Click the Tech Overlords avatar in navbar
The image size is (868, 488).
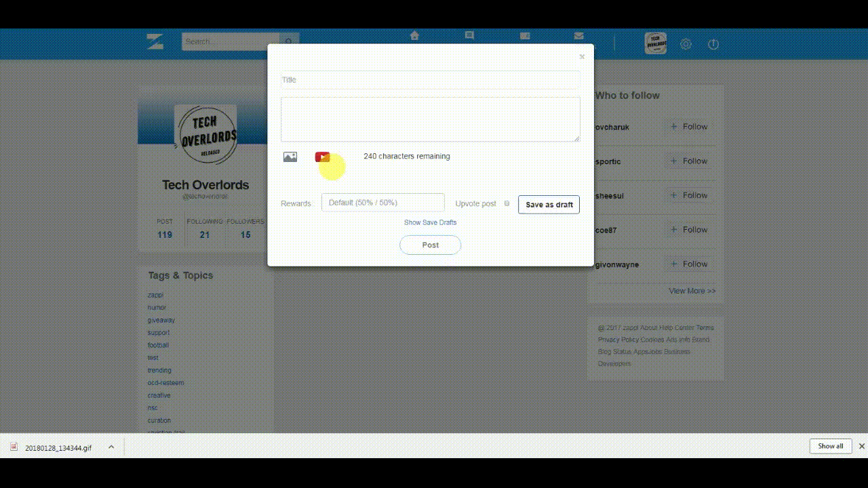coord(655,43)
